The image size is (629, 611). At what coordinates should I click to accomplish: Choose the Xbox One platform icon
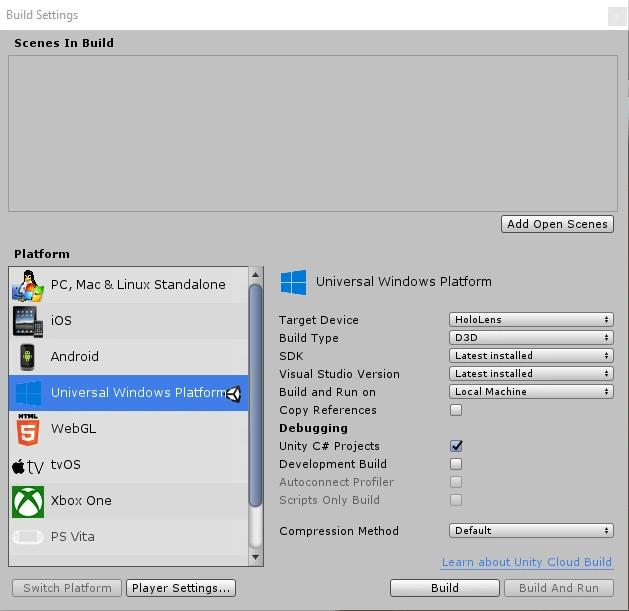(28, 501)
